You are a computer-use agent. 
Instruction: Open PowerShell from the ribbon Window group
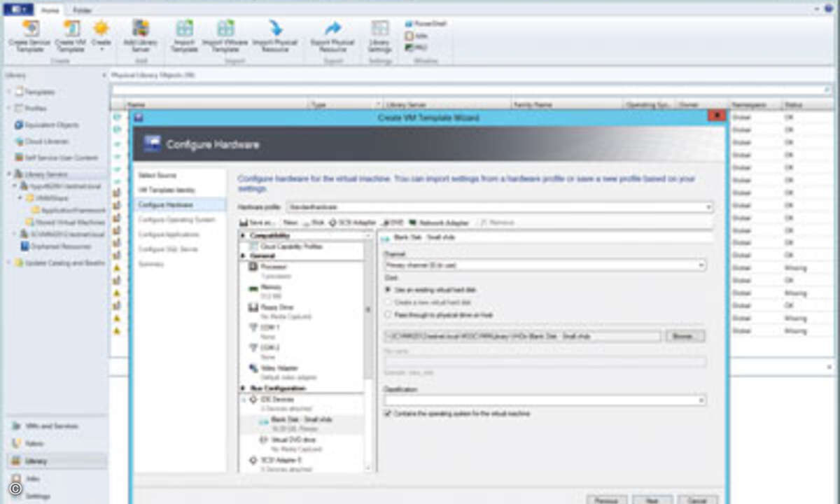(x=426, y=24)
